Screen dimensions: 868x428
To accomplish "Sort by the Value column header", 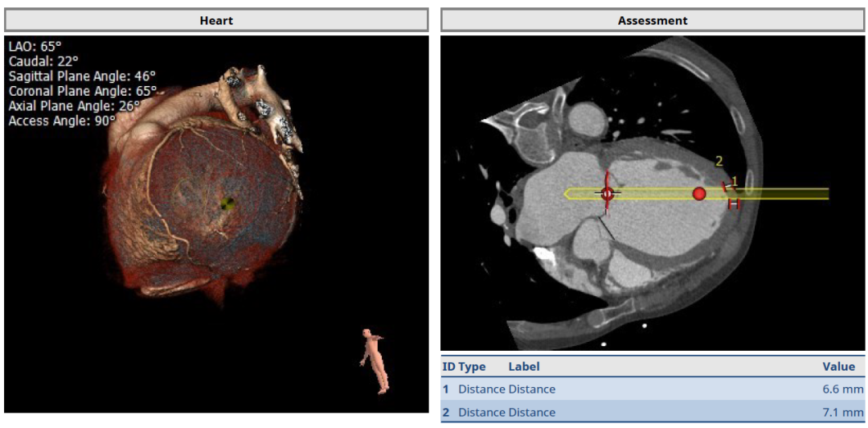I will [x=837, y=367].
